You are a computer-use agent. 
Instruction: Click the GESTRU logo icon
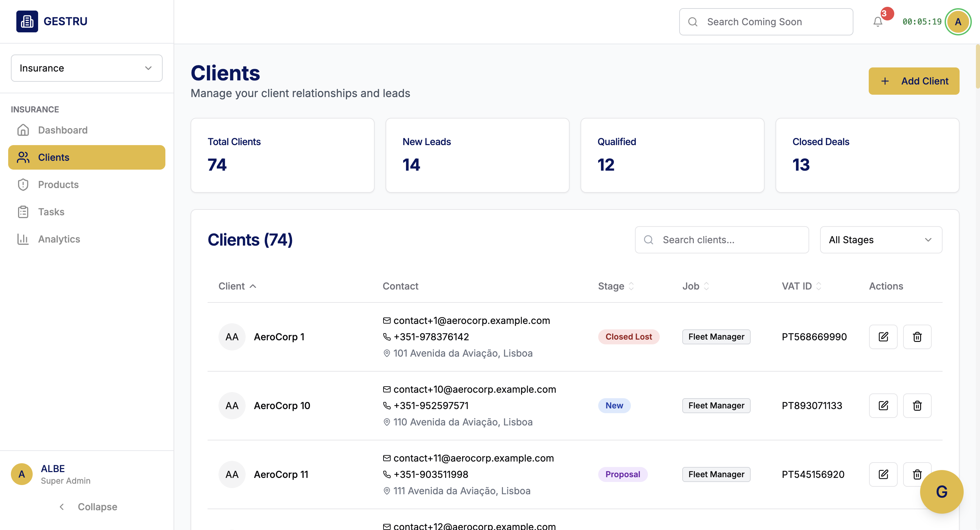tap(27, 21)
